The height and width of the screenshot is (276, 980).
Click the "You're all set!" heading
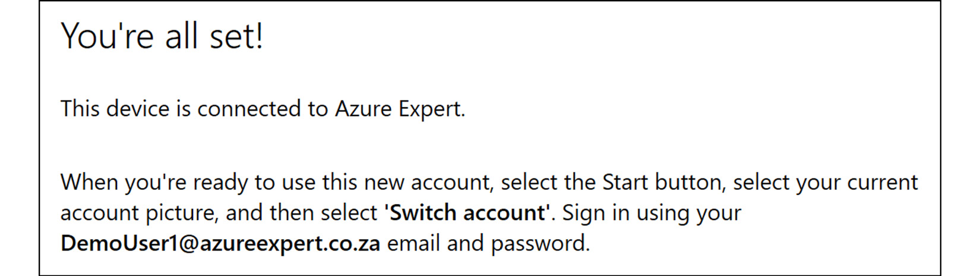(x=162, y=36)
